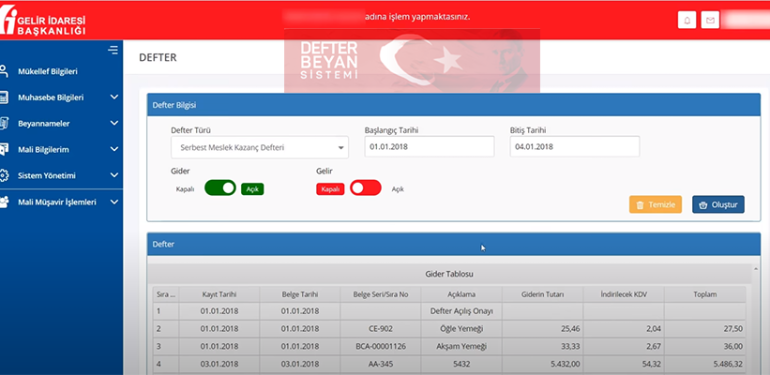770x375 pixels.
Task: Click the Muhasebe Bilgileri icon
Action: pyautogui.click(x=4, y=97)
